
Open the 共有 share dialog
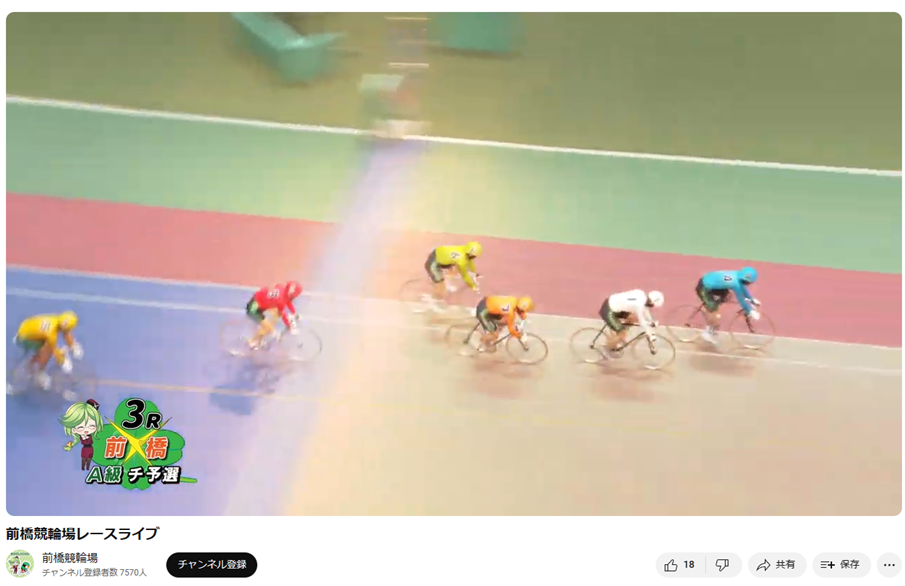tap(777, 565)
